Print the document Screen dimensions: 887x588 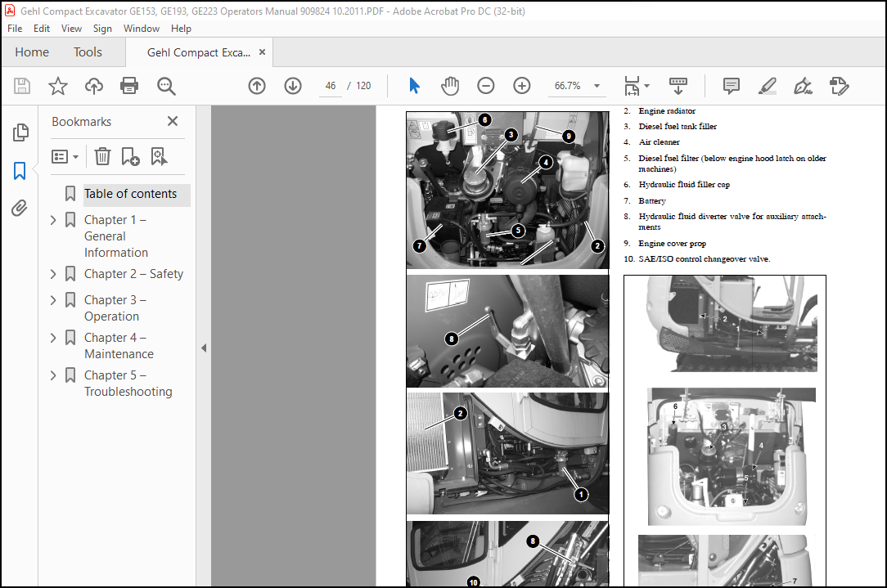tap(129, 86)
